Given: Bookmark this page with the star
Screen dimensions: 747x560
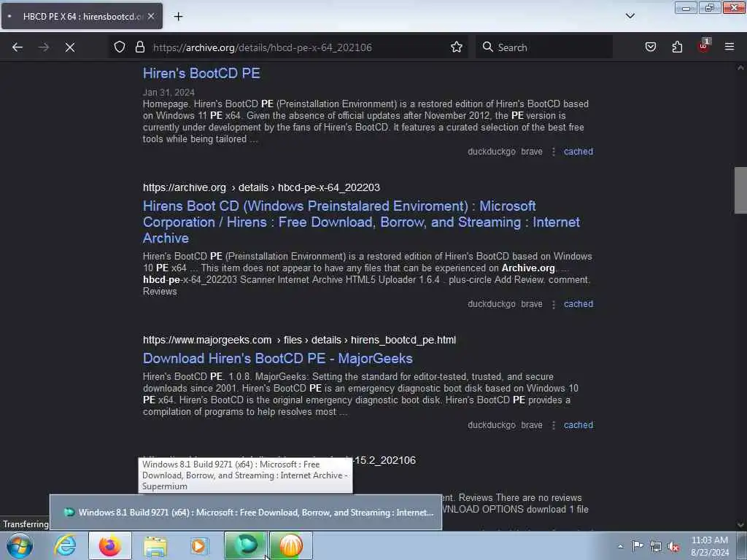Looking at the screenshot, I should (457, 47).
